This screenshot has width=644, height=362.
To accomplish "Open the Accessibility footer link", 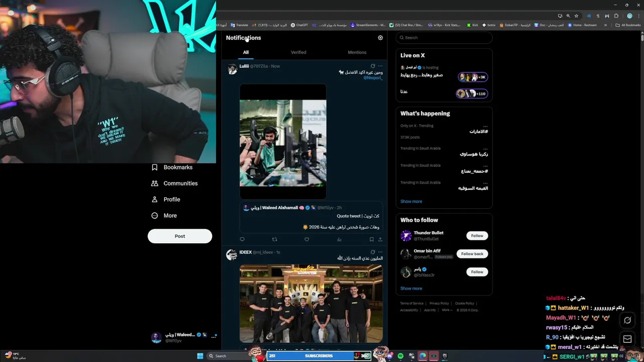I will click(409, 310).
